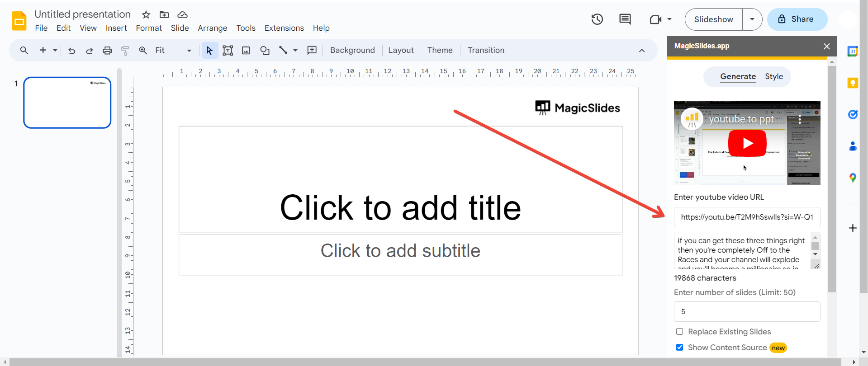Click the number of slides field
The width and height of the screenshot is (868, 366).
(747, 312)
